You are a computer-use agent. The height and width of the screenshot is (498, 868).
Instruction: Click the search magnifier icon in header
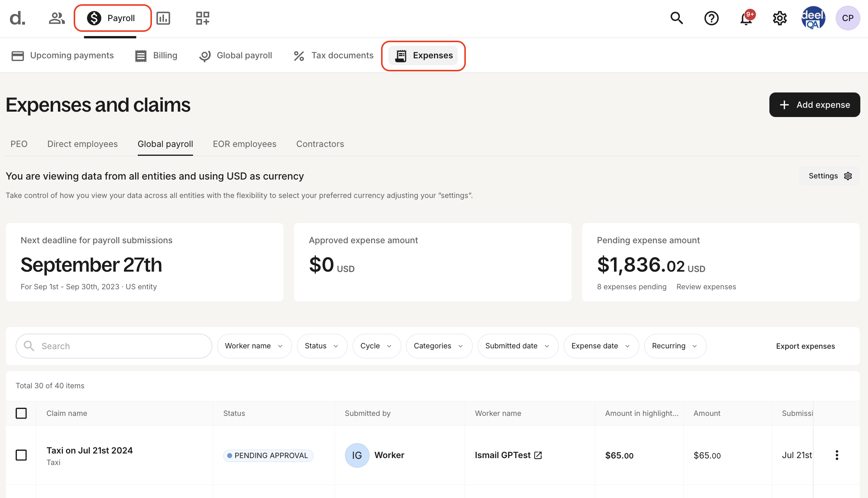pyautogui.click(x=677, y=18)
